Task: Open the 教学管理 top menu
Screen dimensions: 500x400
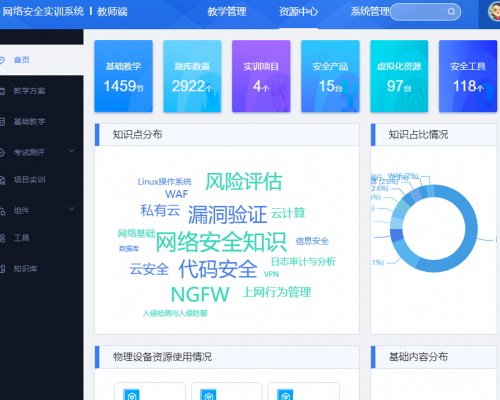Action: (x=227, y=12)
